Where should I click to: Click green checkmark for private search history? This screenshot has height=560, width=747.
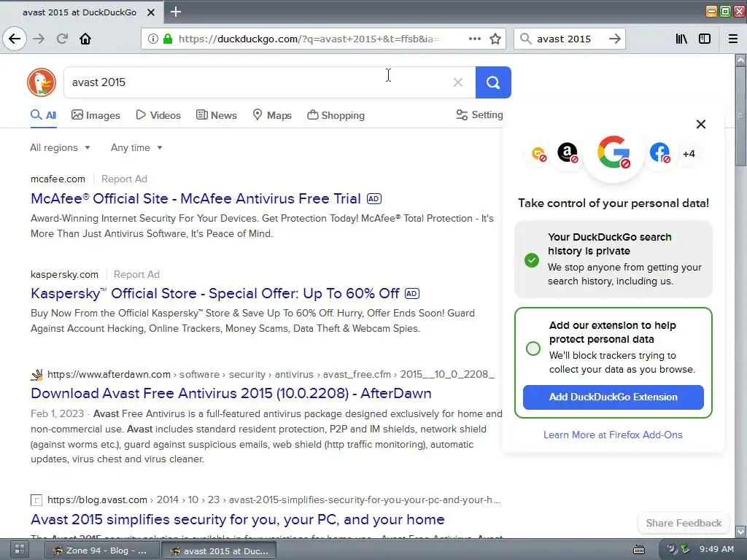pyautogui.click(x=532, y=260)
